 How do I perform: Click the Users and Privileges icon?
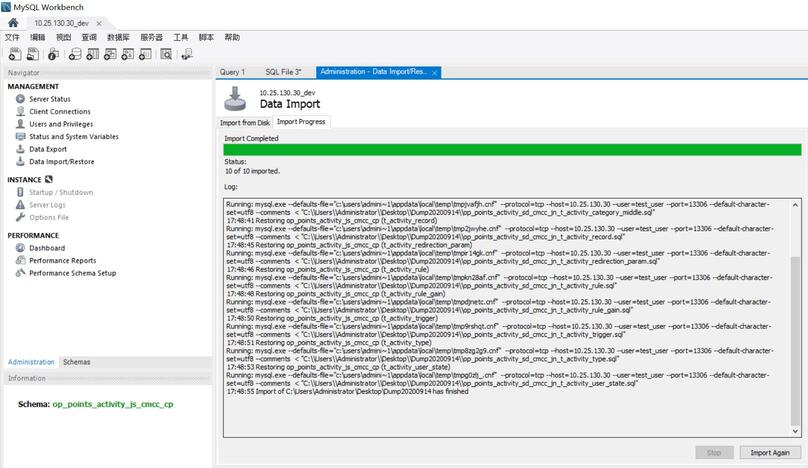click(x=20, y=124)
